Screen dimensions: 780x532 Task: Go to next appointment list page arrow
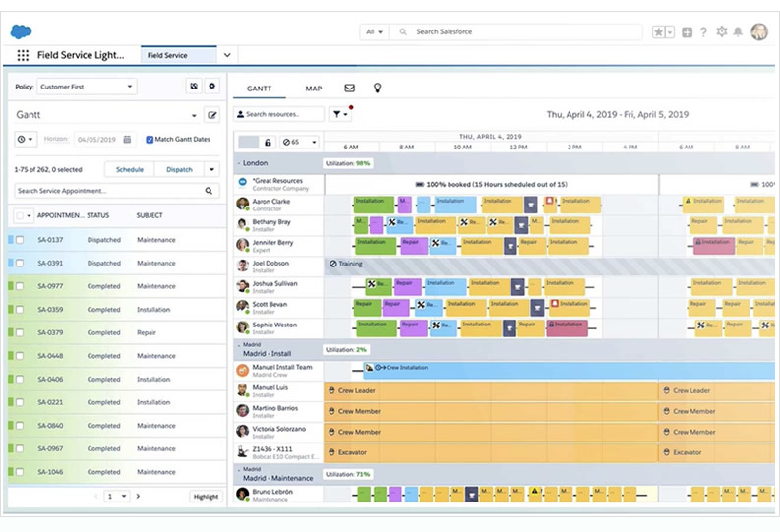138,496
